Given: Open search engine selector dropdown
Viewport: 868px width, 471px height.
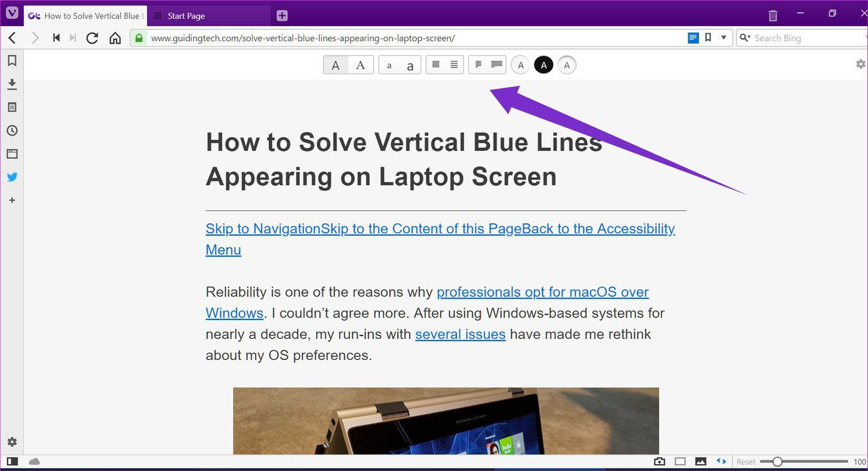Looking at the screenshot, I should (x=745, y=38).
